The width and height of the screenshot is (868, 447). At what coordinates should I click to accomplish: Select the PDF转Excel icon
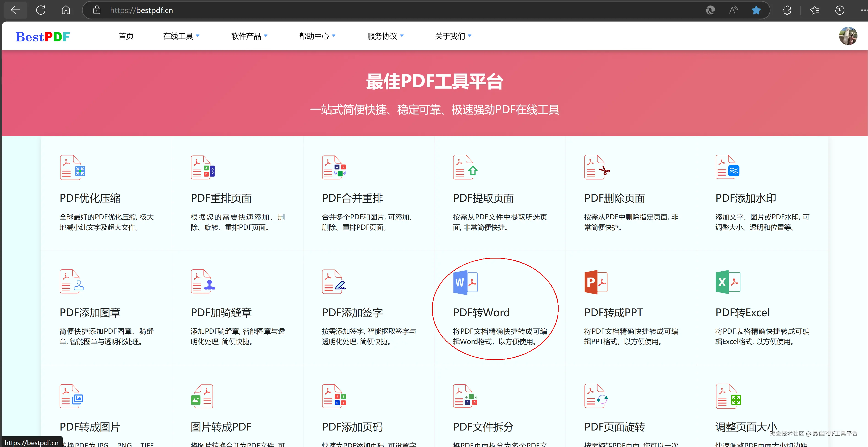point(727,282)
